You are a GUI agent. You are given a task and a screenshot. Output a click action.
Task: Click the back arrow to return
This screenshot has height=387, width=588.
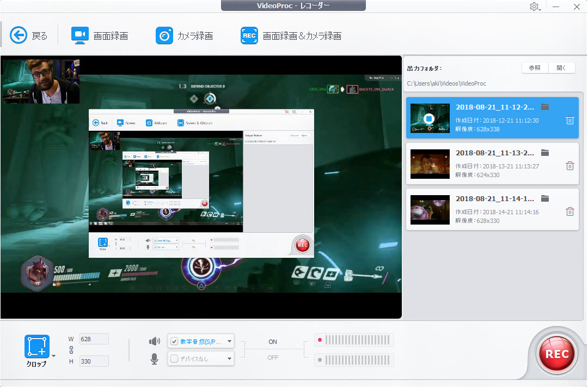click(x=18, y=34)
